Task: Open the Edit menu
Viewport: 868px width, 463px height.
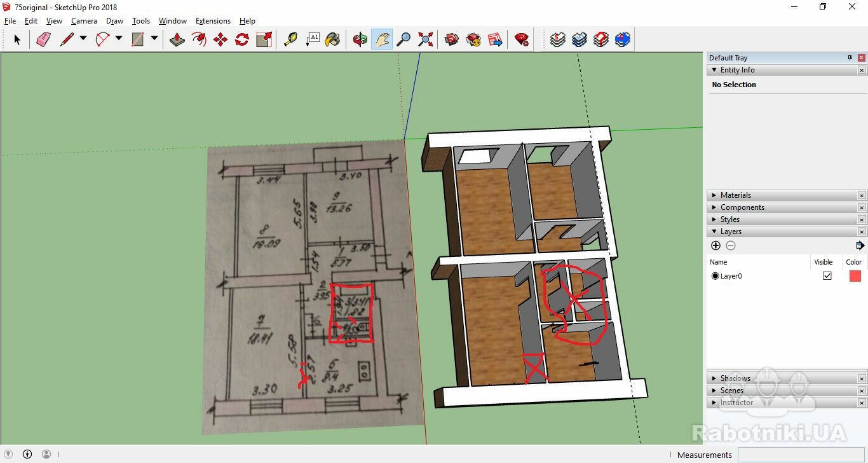Action: 31,21
